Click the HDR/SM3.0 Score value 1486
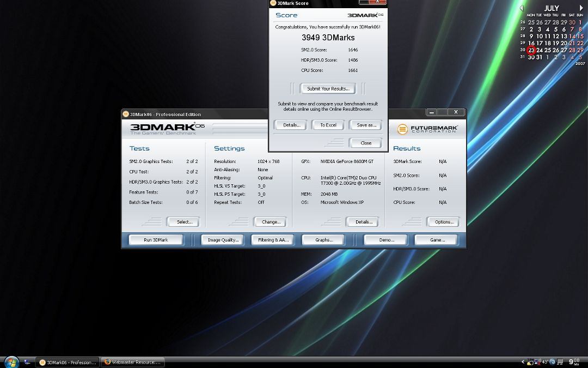Image resolution: width=588 pixels, height=368 pixels. (x=353, y=60)
